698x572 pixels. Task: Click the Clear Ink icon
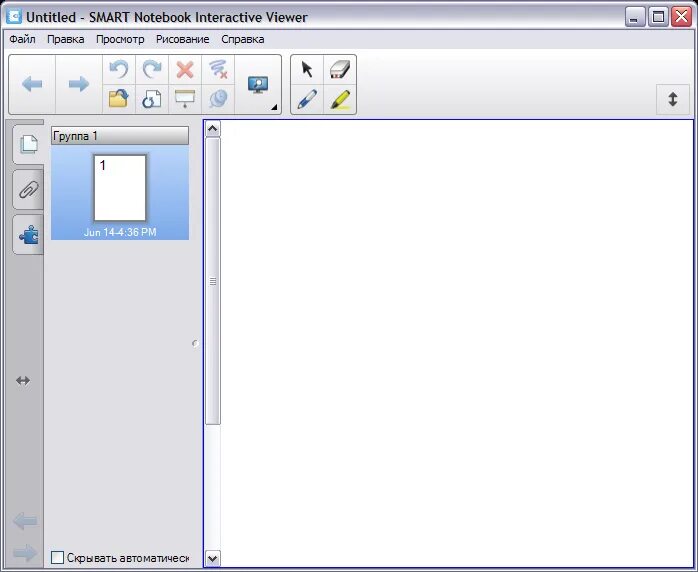tap(218, 70)
